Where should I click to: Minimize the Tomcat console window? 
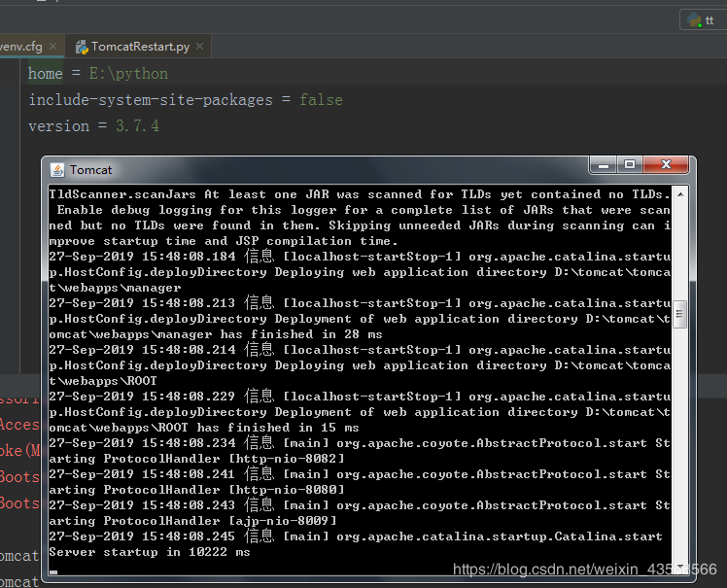point(604,164)
